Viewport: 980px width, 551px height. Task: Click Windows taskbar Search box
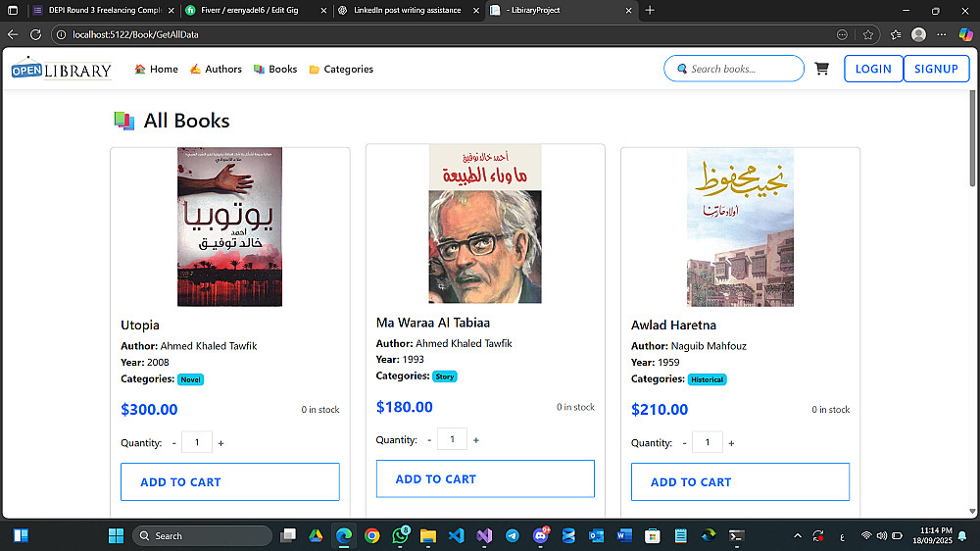[202, 535]
